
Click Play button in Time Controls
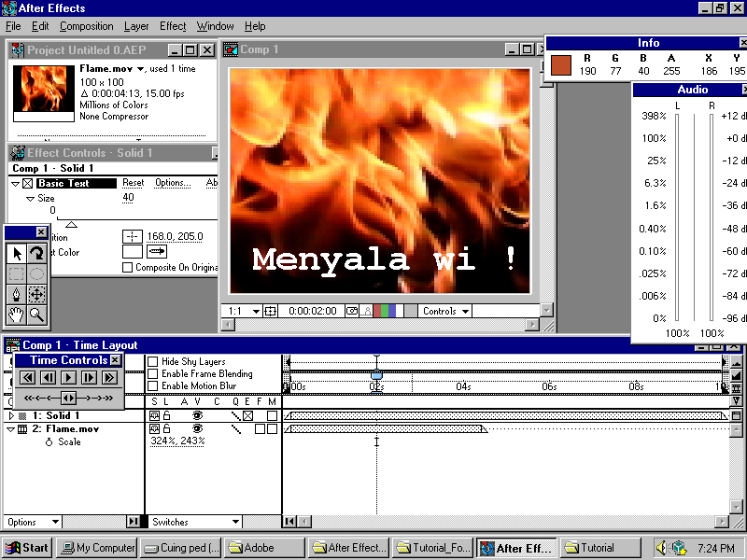click(x=68, y=378)
